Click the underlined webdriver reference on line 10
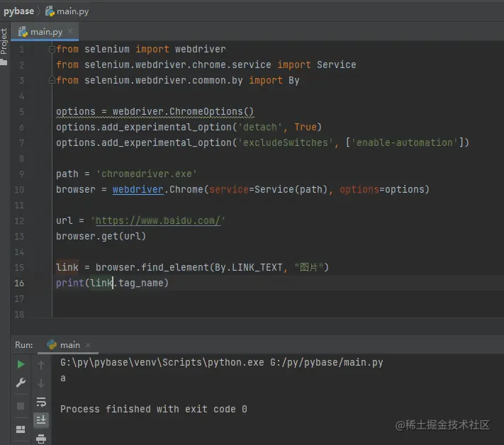The width and height of the screenshot is (504, 445). click(138, 189)
